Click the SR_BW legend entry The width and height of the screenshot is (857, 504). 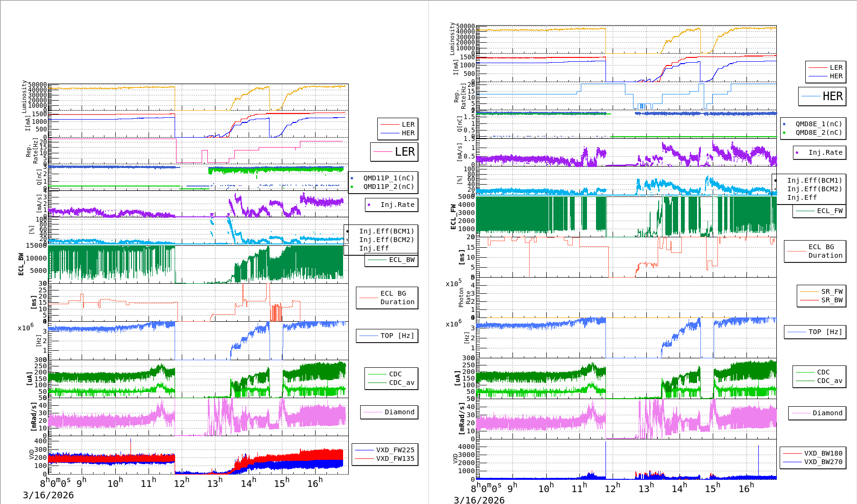[x=831, y=300]
